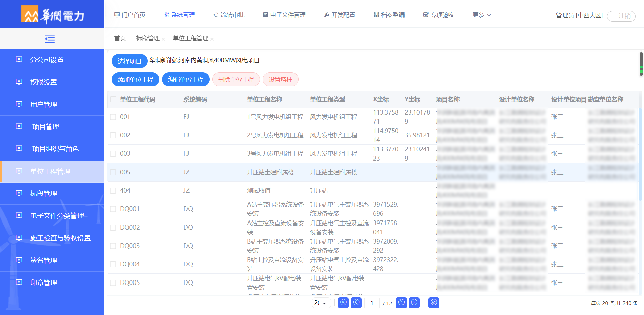
Task: Open 选择项目 project selector
Action: pyautogui.click(x=129, y=61)
